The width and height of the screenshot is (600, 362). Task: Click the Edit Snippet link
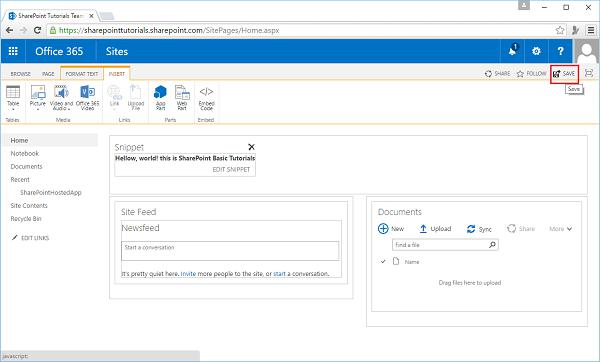(x=231, y=170)
